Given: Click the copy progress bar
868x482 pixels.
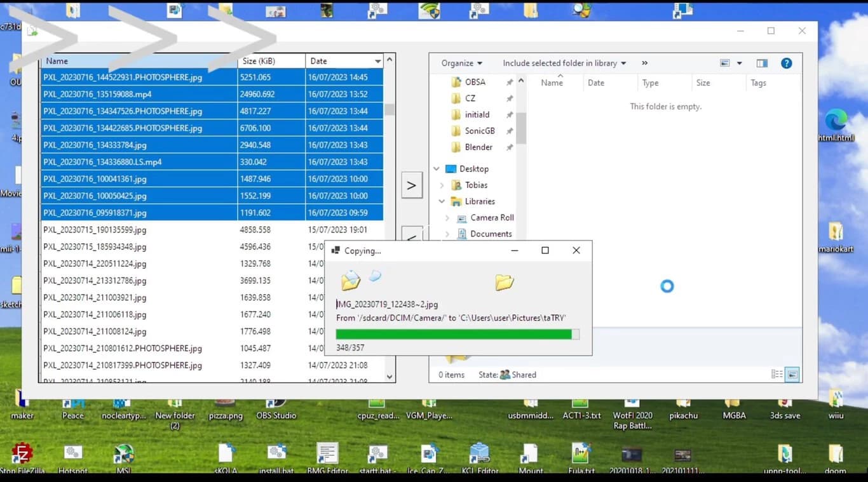Looking at the screenshot, I should pyautogui.click(x=458, y=334).
